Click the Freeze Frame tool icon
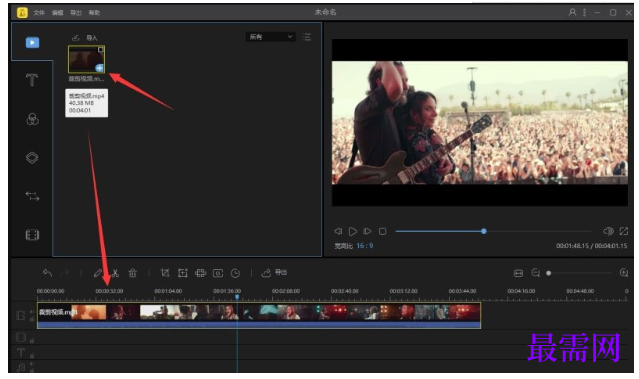The height and width of the screenshot is (379, 639). click(218, 273)
